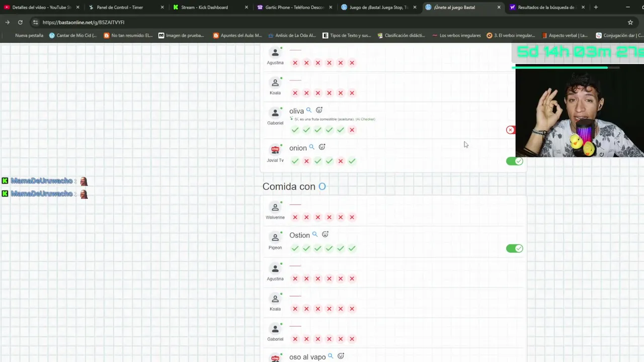Open the emoji reaction icon beside 'onion'

click(x=322, y=147)
